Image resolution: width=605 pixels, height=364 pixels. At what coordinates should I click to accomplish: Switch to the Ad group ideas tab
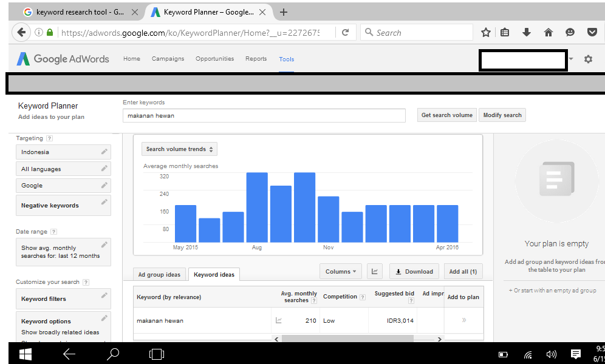(x=159, y=275)
